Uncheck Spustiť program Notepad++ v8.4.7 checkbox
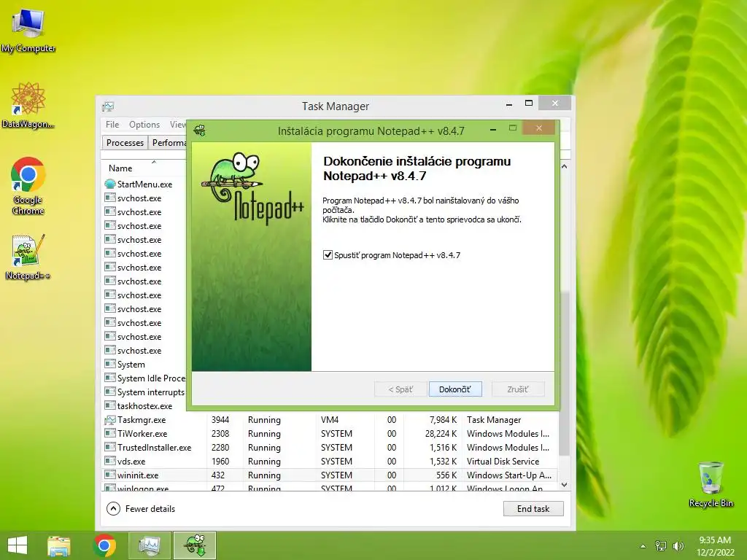This screenshot has height=560, width=747. (328, 254)
